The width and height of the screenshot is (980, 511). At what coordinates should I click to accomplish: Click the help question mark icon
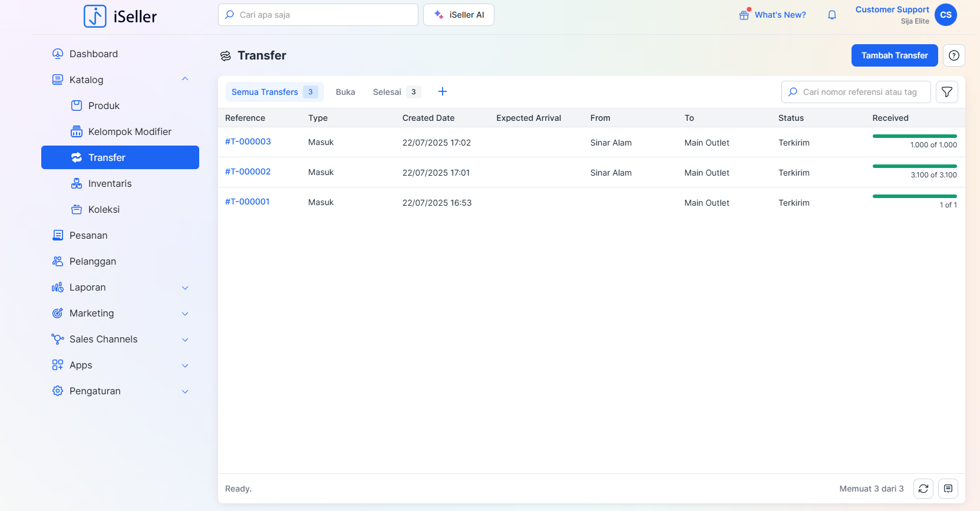pos(953,55)
